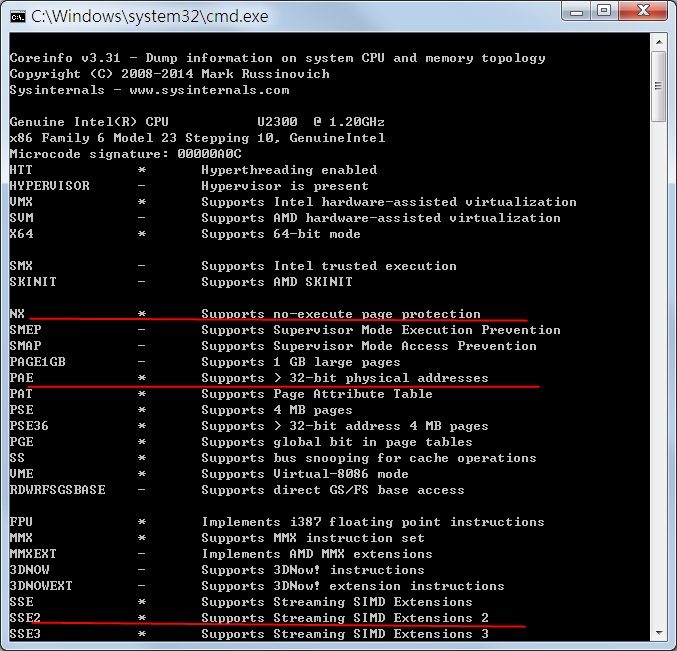This screenshot has height=651, width=677.
Task: Click the dash in the SVM row
Action: pyautogui.click(x=142, y=218)
